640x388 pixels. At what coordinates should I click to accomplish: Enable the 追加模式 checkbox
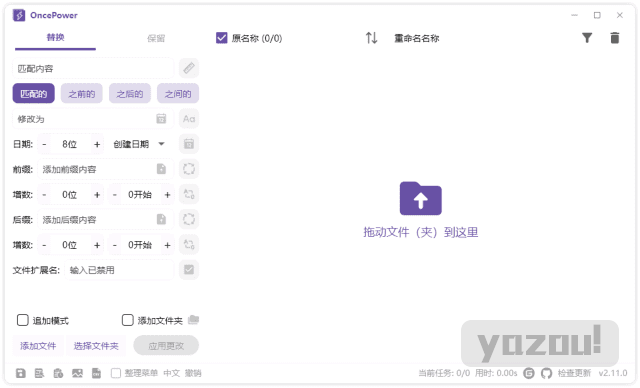pyautogui.click(x=22, y=320)
